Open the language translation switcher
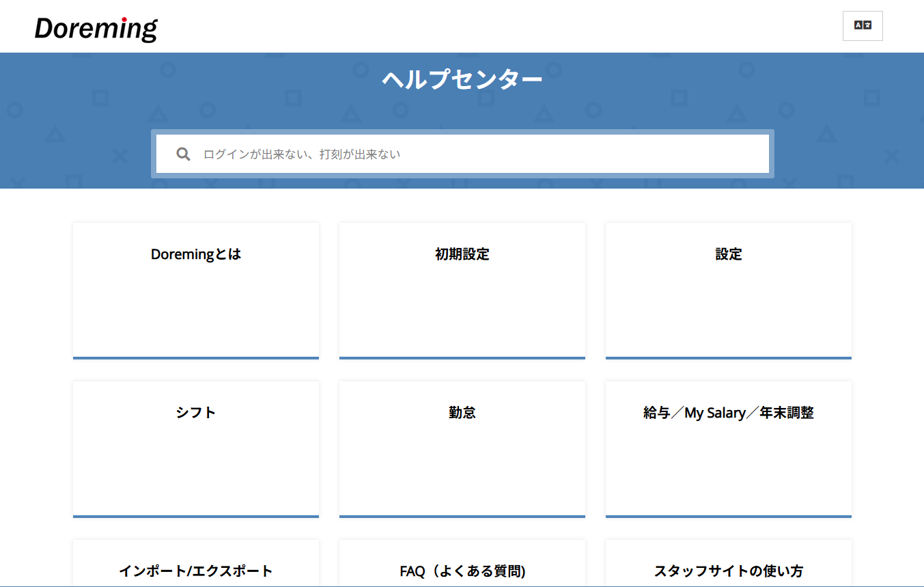This screenshot has width=924, height=587. pyautogui.click(x=863, y=26)
